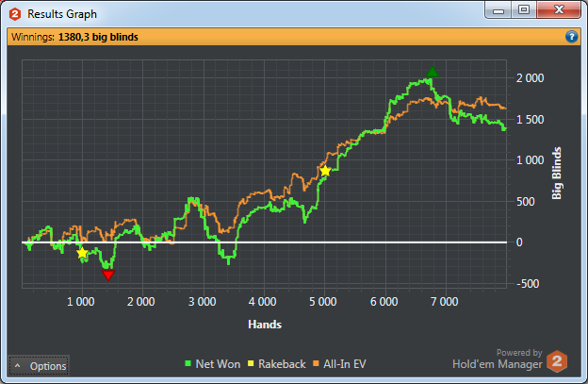This screenshot has width=588, height=384.
Task: Close the Results Graph window
Action: (559, 9)
